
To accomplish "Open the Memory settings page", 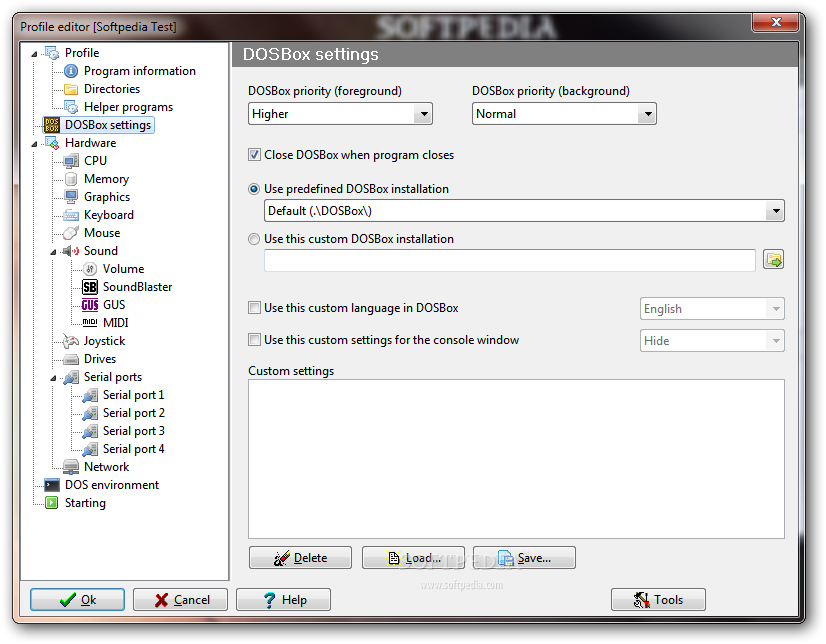I will [x=106, y=179].
